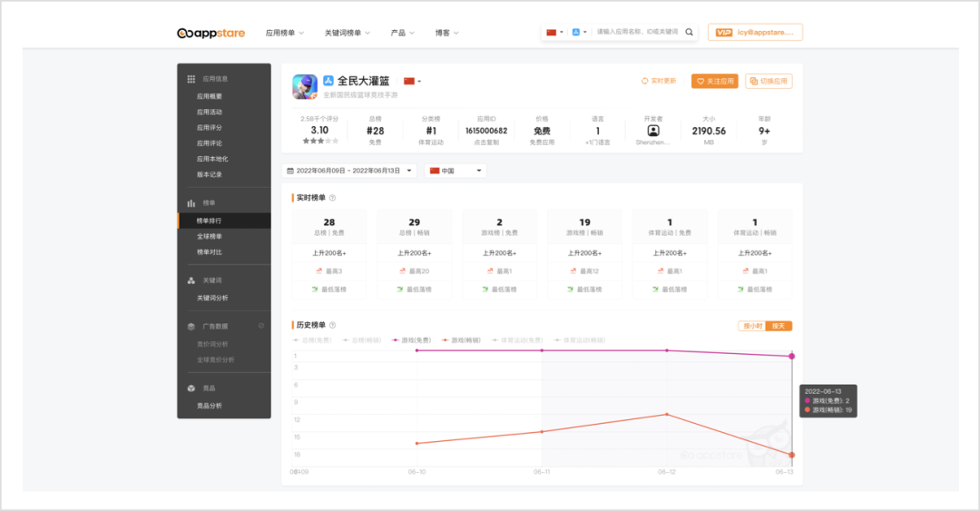980x511 pixels.
Task: Open the country flag selector in search bar
Action: (x=555, y=32)
